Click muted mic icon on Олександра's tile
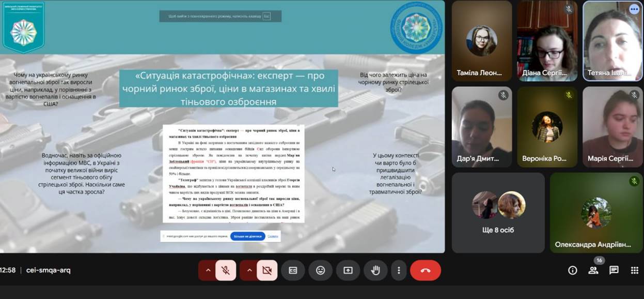This screenshot has width=644, height=299. coord(634,181)
